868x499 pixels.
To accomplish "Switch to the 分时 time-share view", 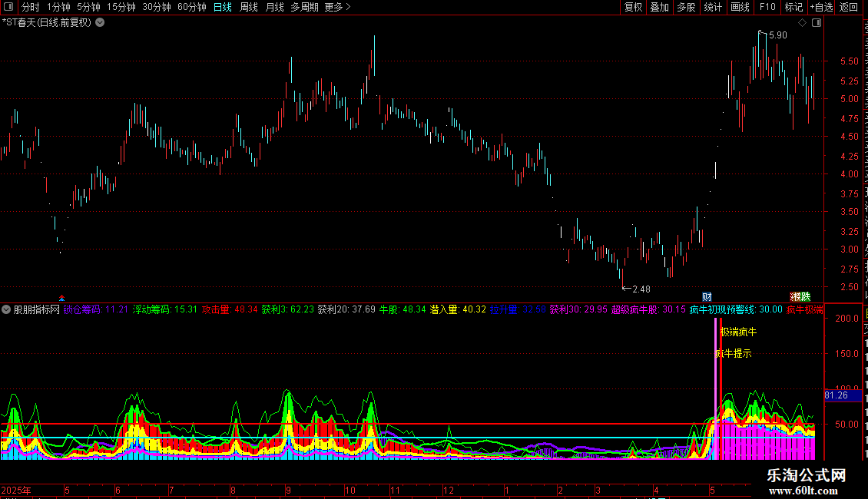I will coord(31,7).
